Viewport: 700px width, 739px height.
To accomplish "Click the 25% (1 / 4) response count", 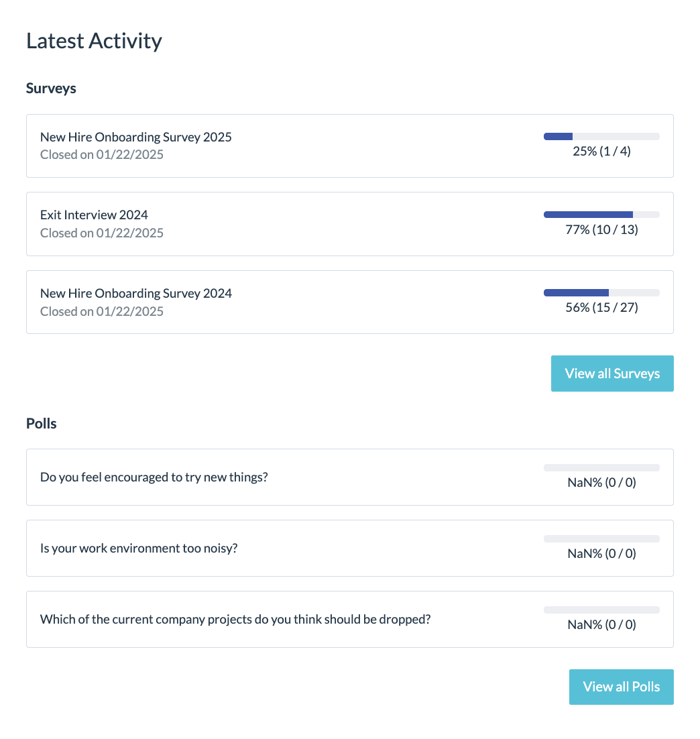I will click(601, 152).
